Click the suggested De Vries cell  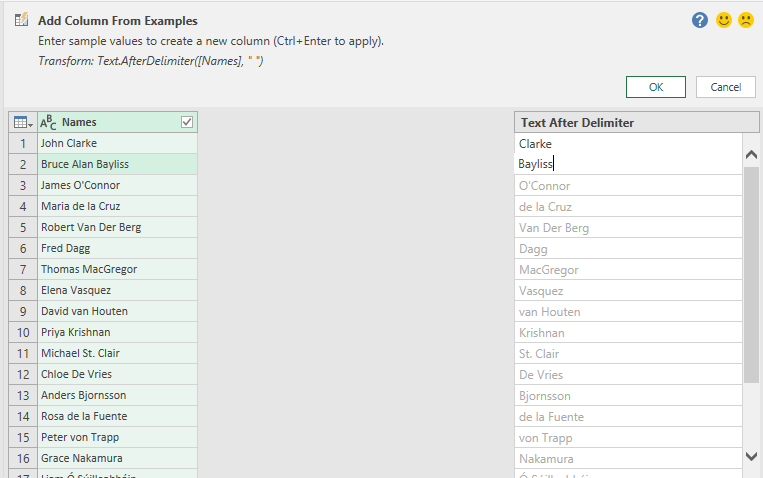pyautogui.click(x=628, y=374)
